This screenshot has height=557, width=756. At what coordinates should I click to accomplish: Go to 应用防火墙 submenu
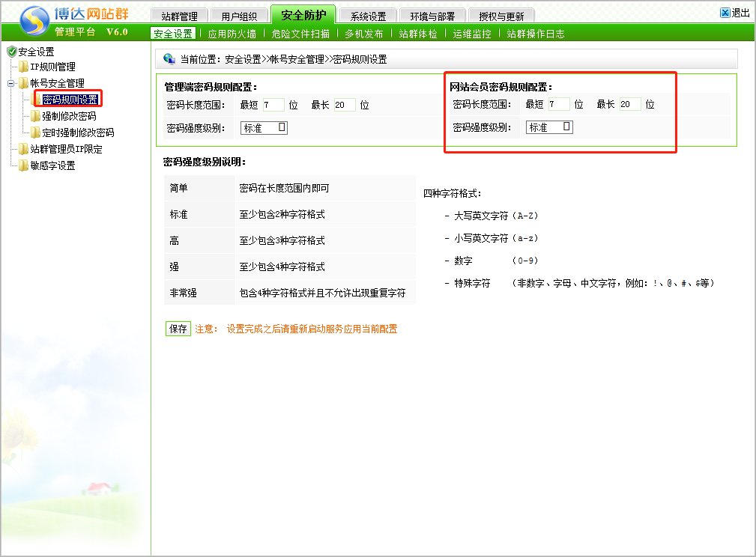point(232,34)
